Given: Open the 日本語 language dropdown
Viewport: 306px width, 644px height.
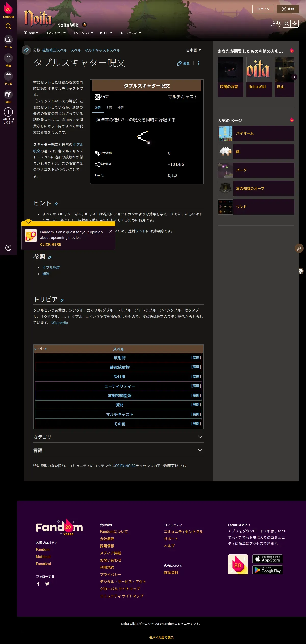Looking at the screenshot, I should (194, 50).
